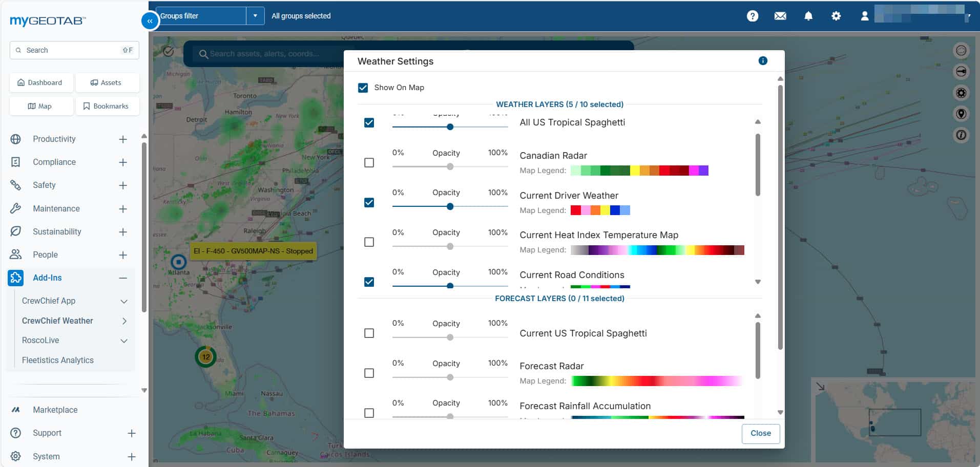Collapse the mini overview map arrow
The height and width of the screenshot is (467, 980).
(x=821, y=387)
